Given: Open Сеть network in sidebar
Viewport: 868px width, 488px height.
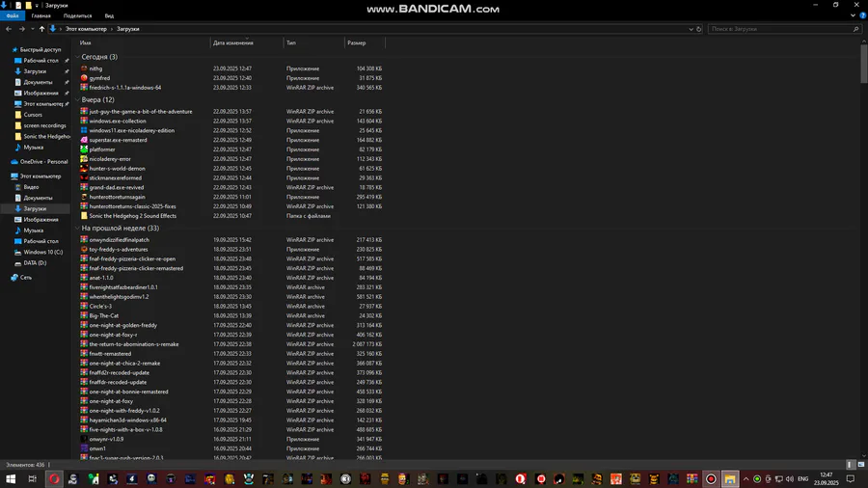Looking at the screenshot, I should click(x=25, y=277).
